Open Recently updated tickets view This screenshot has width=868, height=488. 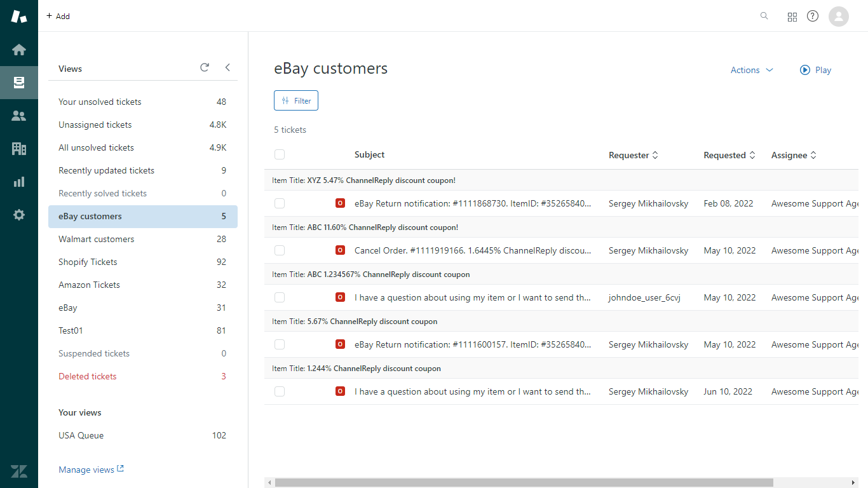point(143,170)
